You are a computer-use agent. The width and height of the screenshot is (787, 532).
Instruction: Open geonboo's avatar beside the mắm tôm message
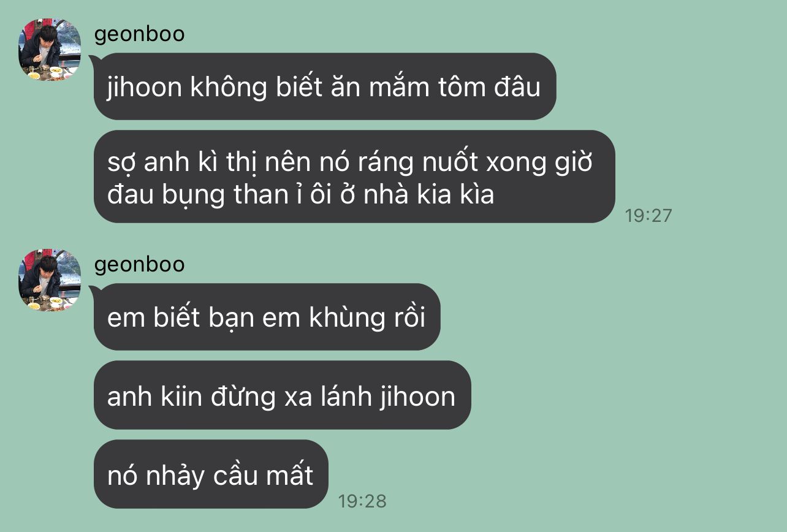(50, 50)
